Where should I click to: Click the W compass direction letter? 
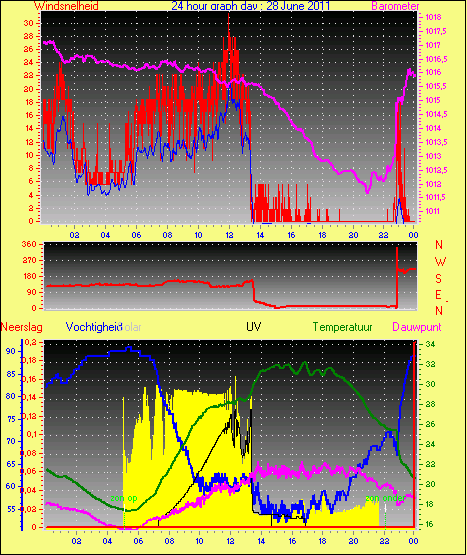pyautogui.click(x=440, y=262)
